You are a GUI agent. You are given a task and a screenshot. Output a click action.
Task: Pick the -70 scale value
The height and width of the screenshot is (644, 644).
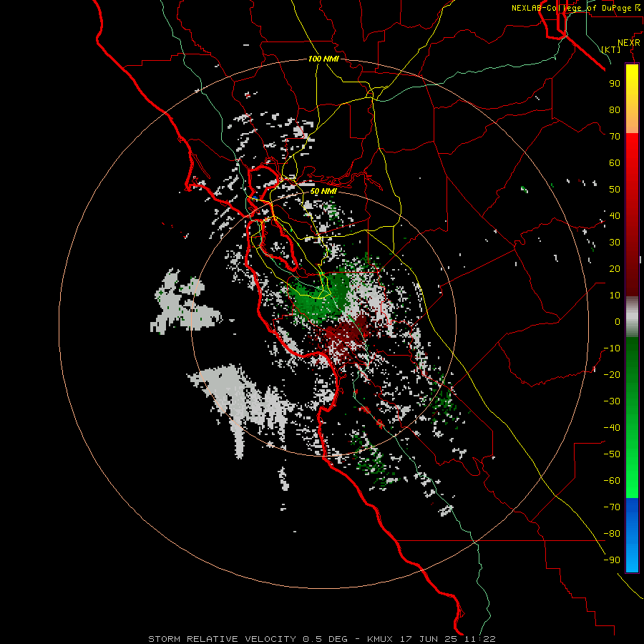612,507
